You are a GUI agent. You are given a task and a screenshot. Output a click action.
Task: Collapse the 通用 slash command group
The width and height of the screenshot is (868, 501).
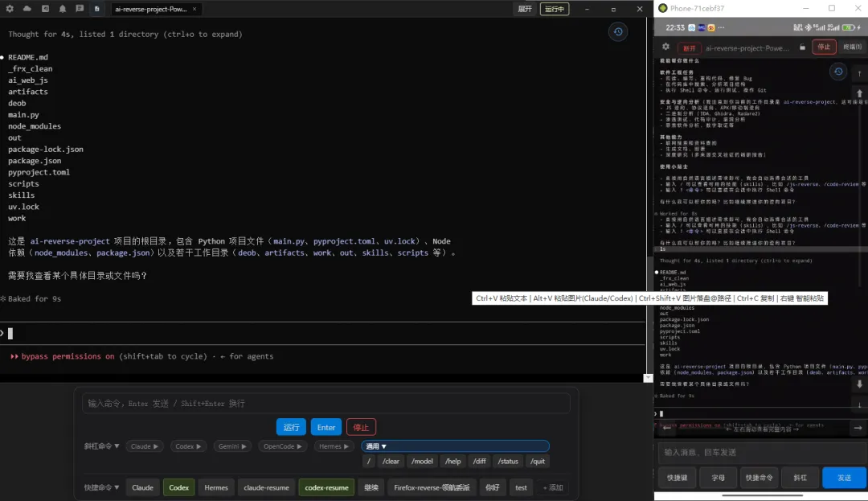point(455,446)
